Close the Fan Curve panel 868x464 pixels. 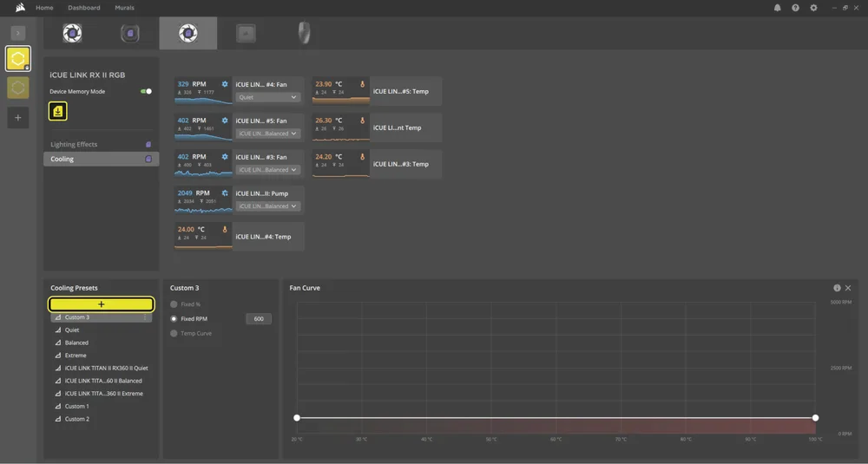tap(848, 288)
